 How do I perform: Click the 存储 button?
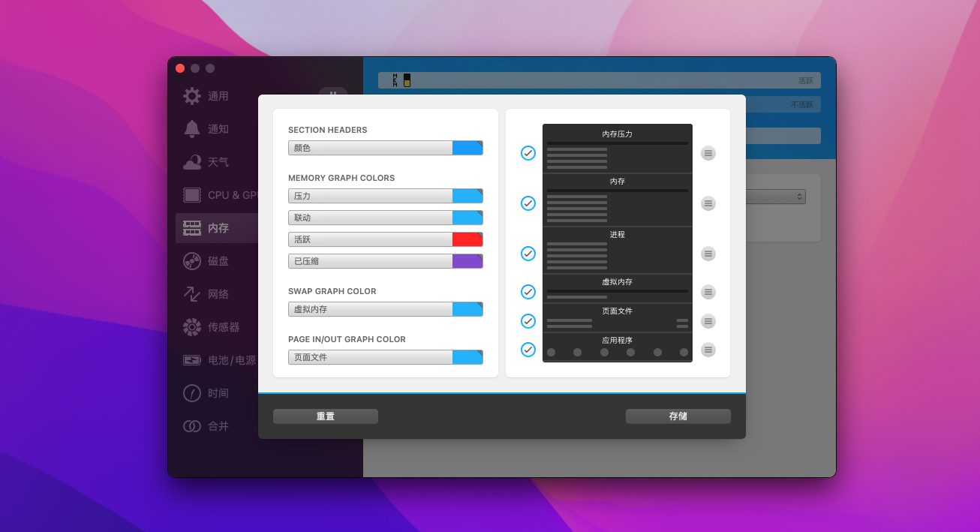point(678,416)
